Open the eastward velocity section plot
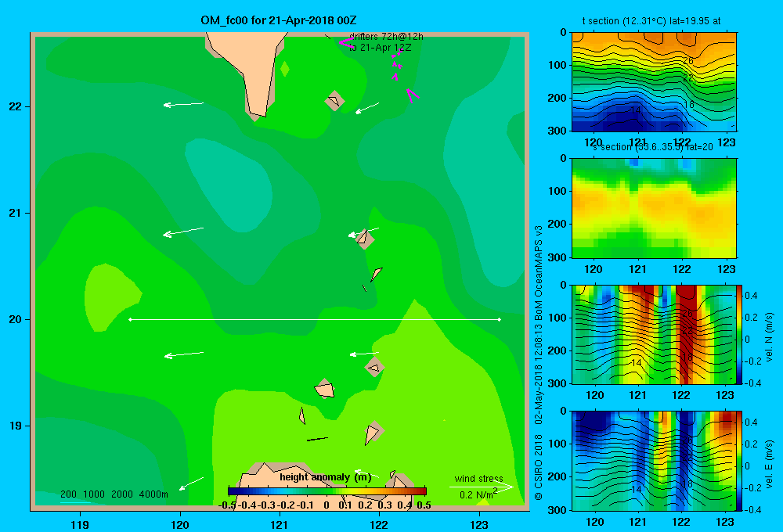 pyautogui.click(x=654, y=461)
